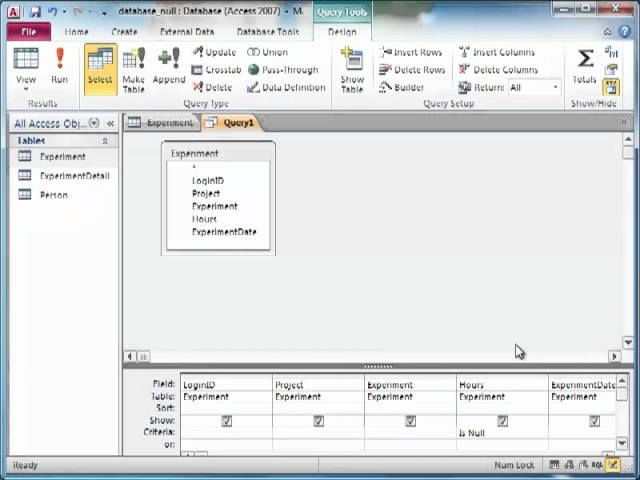The width and height of the screenshot is (640, 480).
Task: Switch to SQL view in status bar
Action: point(597,464)
